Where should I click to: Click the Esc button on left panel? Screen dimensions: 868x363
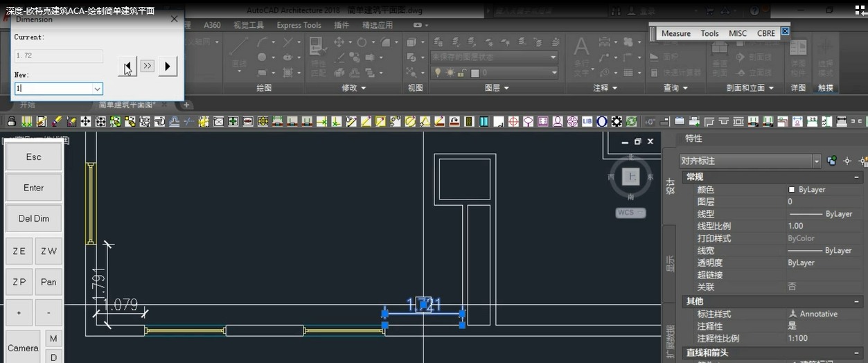pos(34,157)
